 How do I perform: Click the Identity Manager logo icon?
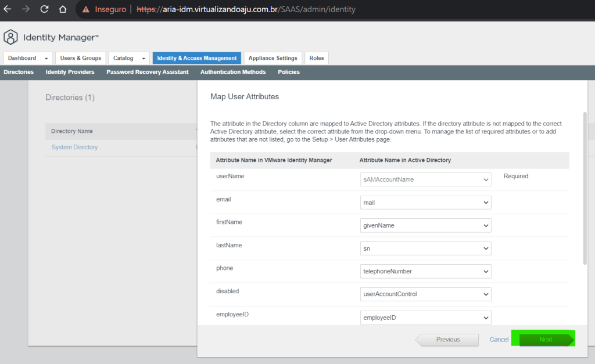point(10,37)
